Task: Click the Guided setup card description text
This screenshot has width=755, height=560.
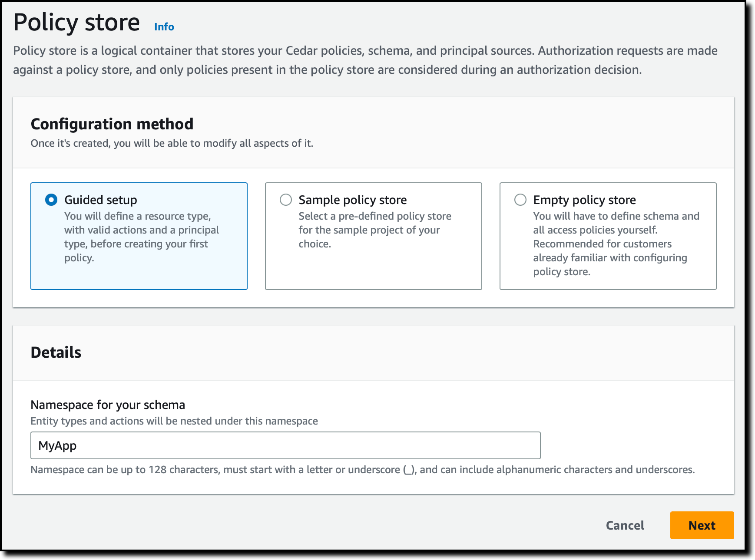Action: coord(141,237)
